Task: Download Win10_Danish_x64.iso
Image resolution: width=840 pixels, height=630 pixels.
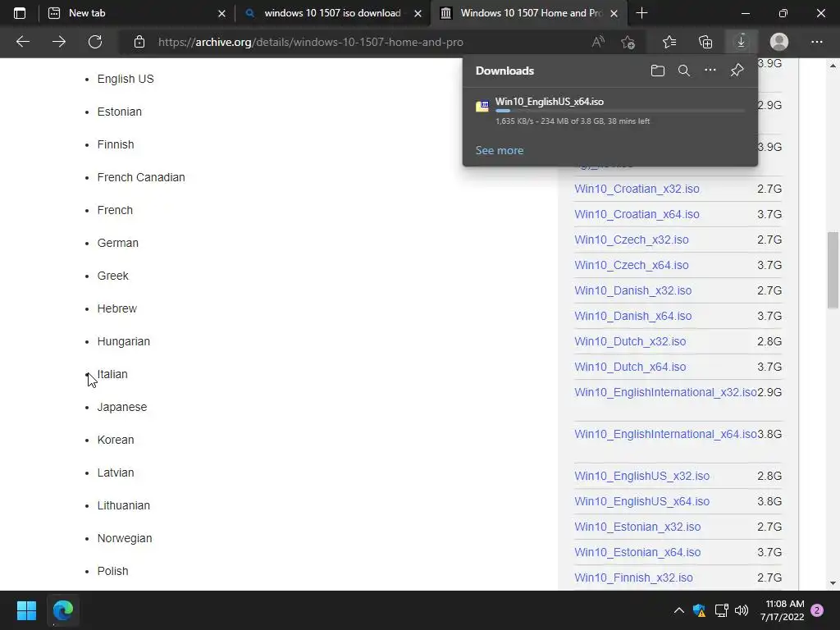Action: coord(632,316)
